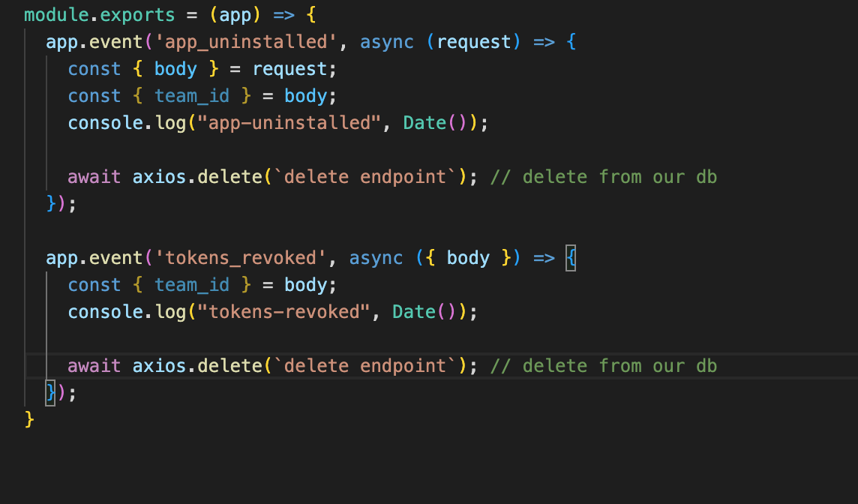The width and height of the screenshot is (858, 504).
Task: Click team_id in the tokens_revoked handler
Action: (x=192, y=284)
